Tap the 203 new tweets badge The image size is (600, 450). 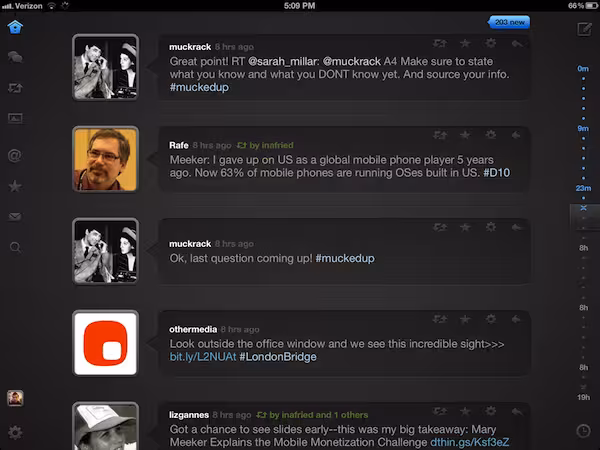pos(509,22)
